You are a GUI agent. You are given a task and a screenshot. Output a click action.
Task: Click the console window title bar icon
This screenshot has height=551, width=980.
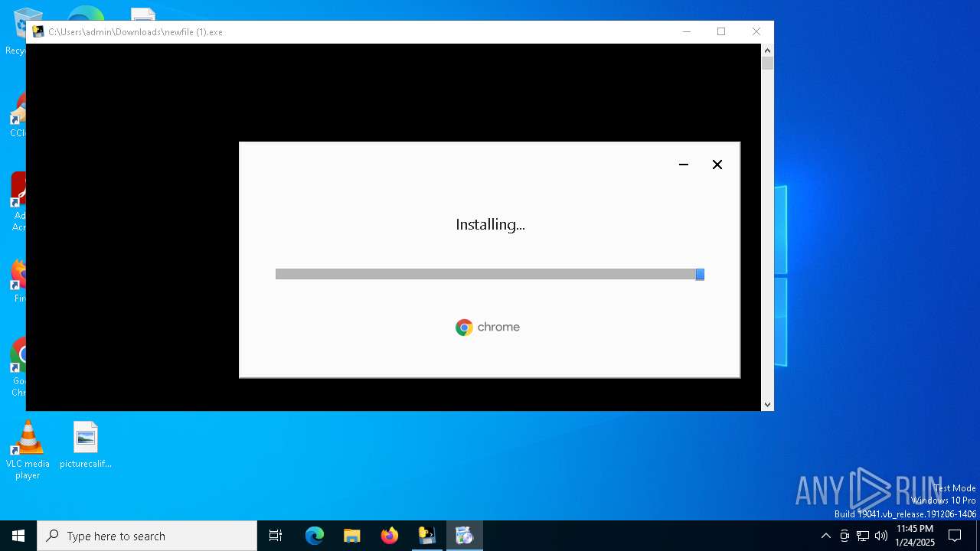click(38, 31)
